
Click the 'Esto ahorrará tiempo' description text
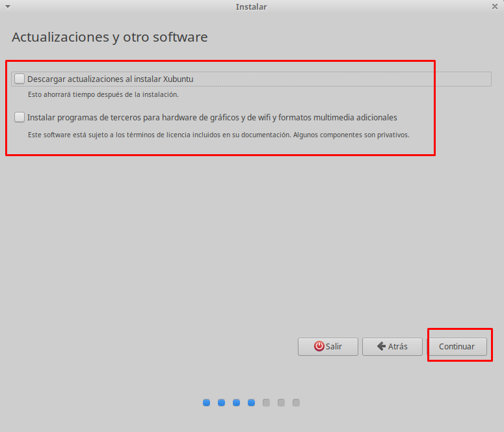[x=103, y=94]
